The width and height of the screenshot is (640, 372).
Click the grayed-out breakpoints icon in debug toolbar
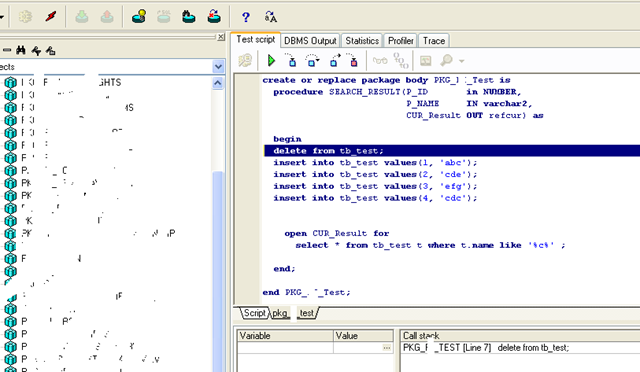coord(400,61)
